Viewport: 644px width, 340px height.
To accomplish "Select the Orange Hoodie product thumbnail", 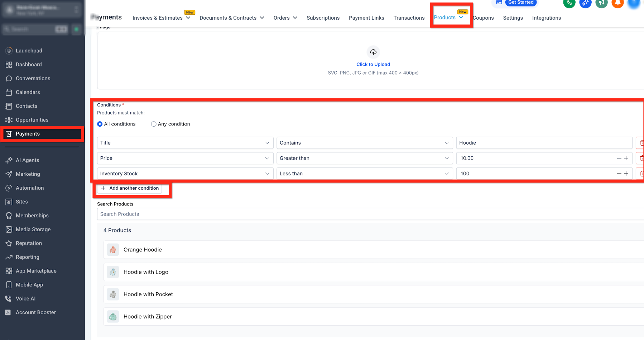I will pos(113,250).
